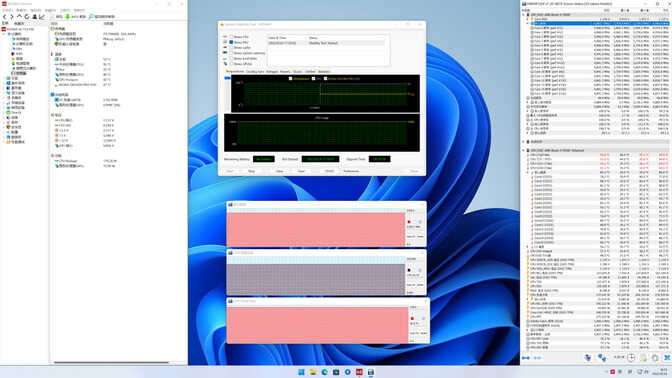Toggle Motherboard checkbox in temperature graph legend
672x378 pixels.
[291, 78]
